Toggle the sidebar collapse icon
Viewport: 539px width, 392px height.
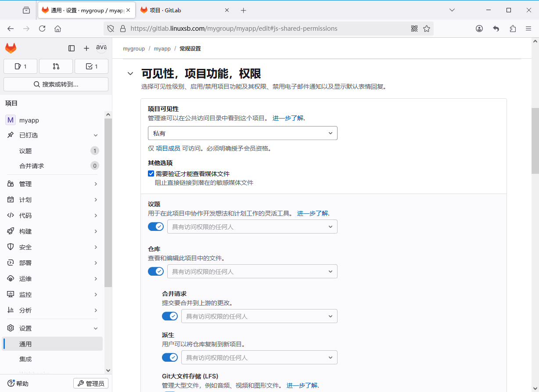pyautogui.click(x=72, y=48)
